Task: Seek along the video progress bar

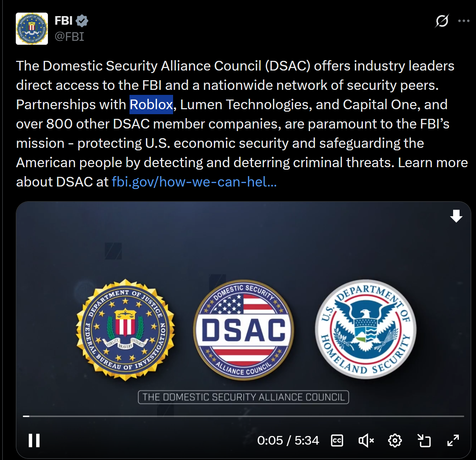Action: pyautogui.click(x=244, y=416)
